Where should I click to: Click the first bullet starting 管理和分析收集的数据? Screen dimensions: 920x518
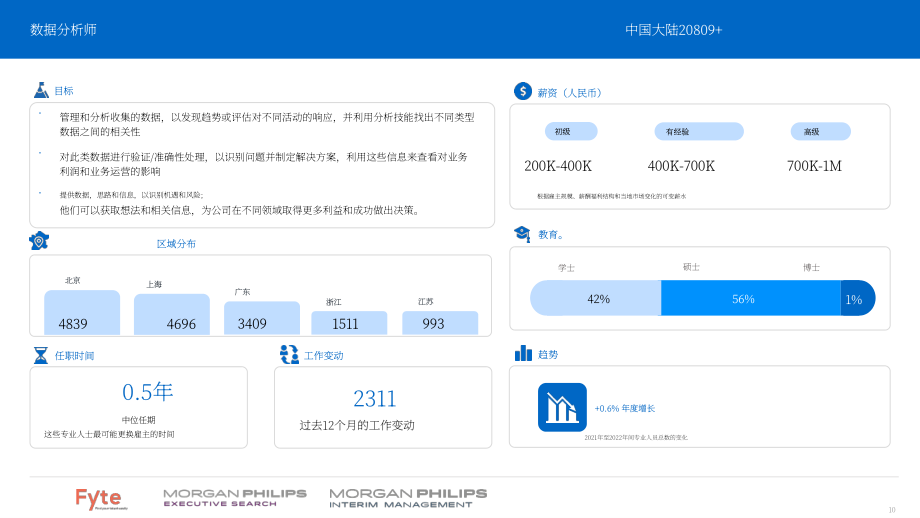click(267, 124)
